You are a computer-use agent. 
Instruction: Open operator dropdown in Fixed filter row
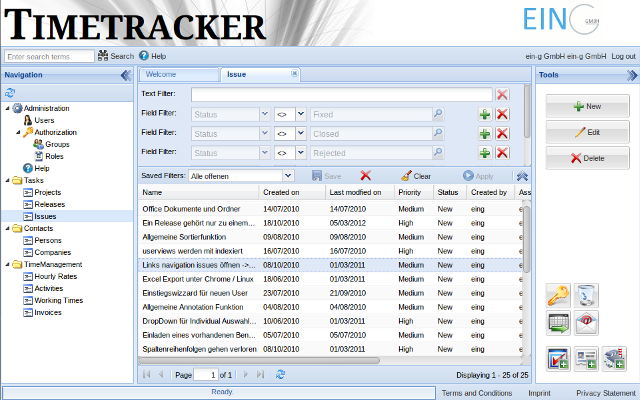(300, 114)
